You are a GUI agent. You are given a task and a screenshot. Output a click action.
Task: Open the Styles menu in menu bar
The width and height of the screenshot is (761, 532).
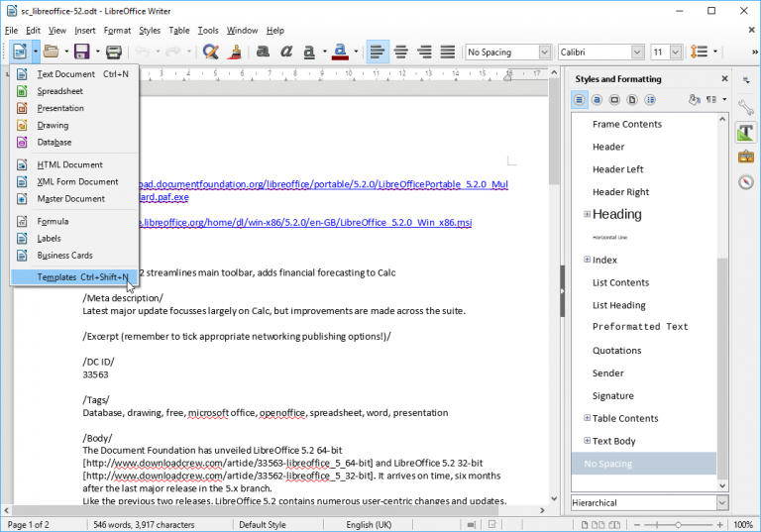tap(150, 30)
